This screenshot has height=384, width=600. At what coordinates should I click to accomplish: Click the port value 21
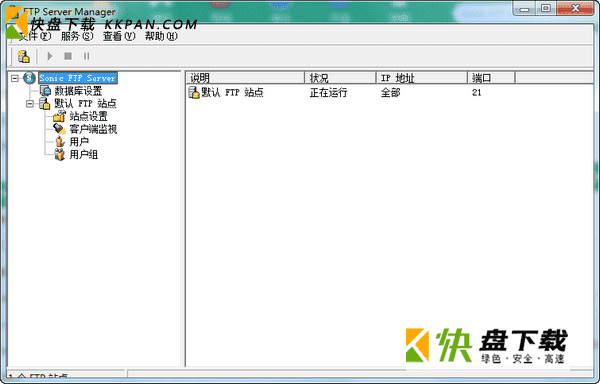[x=476, y=93]
